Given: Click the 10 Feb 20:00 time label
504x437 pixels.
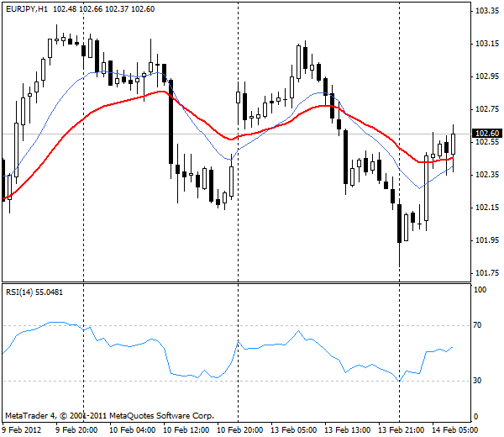Looking at the screenshot, I should click(x=239, y=430).
